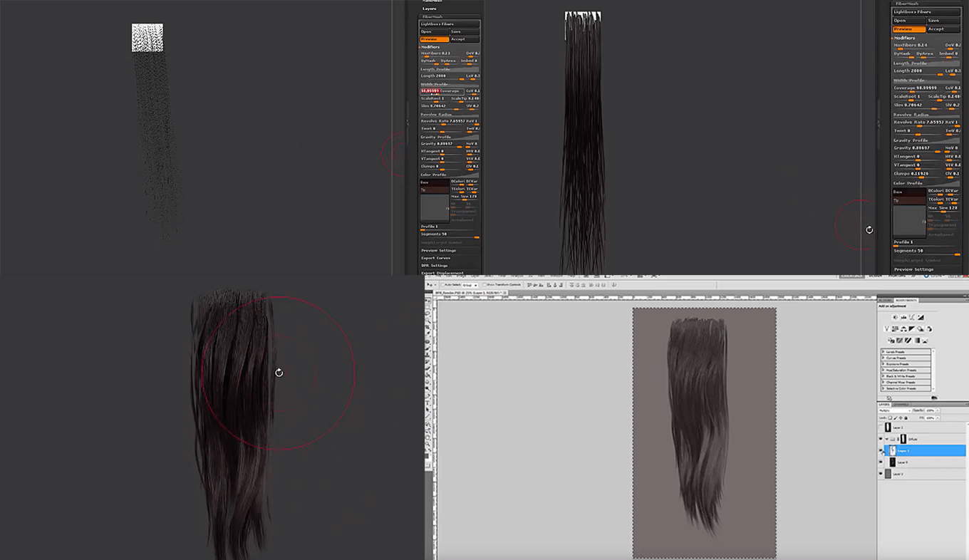The width and height of the screenshot is (969, 560).
Task: Select Layer 1 thumbnail in Layers panel
Action: click(893, 451)
